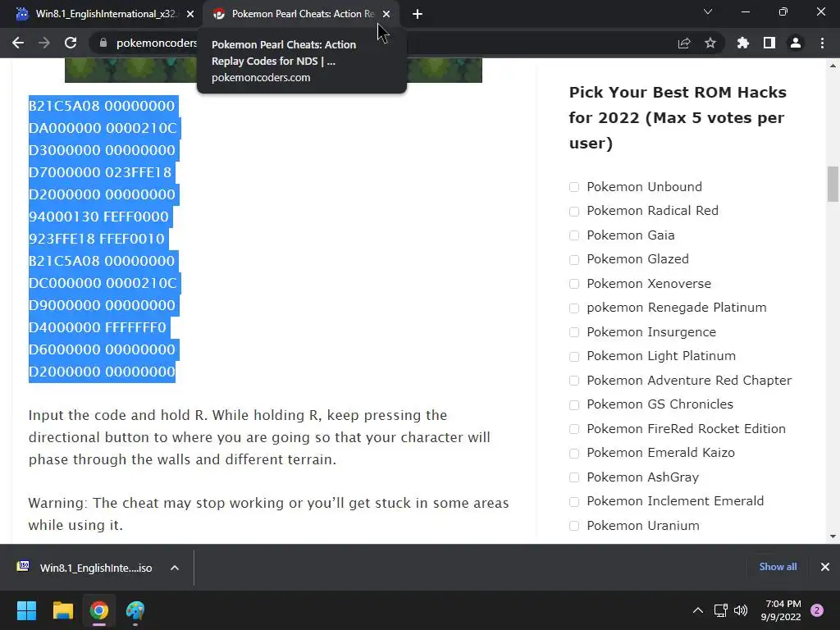
Task: Check Pokemon Unbound option
Action: click(574, 187)
